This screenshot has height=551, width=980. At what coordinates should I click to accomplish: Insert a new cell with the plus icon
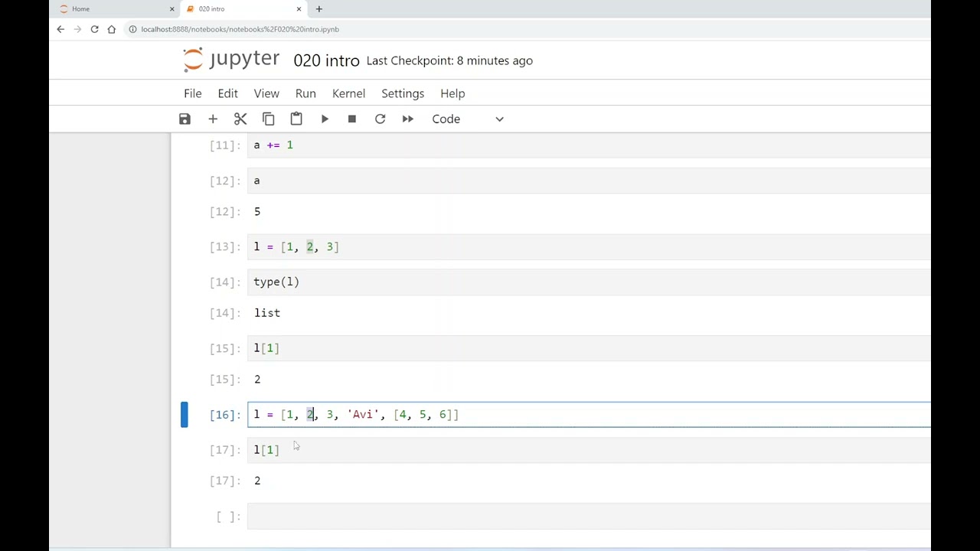(x=213, y=119)
